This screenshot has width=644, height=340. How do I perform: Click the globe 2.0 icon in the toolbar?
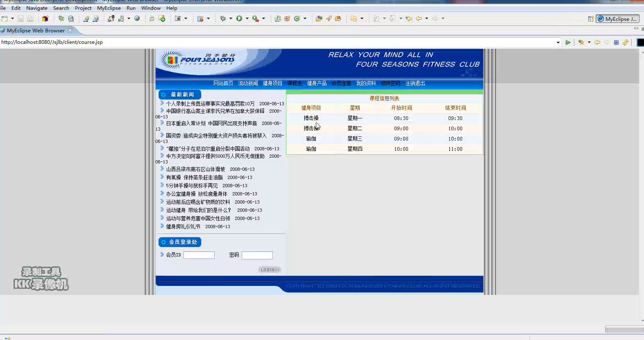pos(71,18)
